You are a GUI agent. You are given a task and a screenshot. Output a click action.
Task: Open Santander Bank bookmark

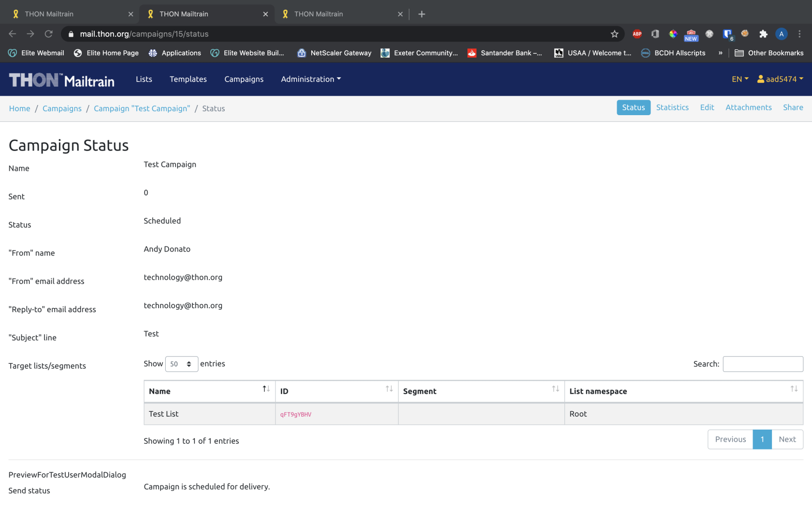[505, 53]
